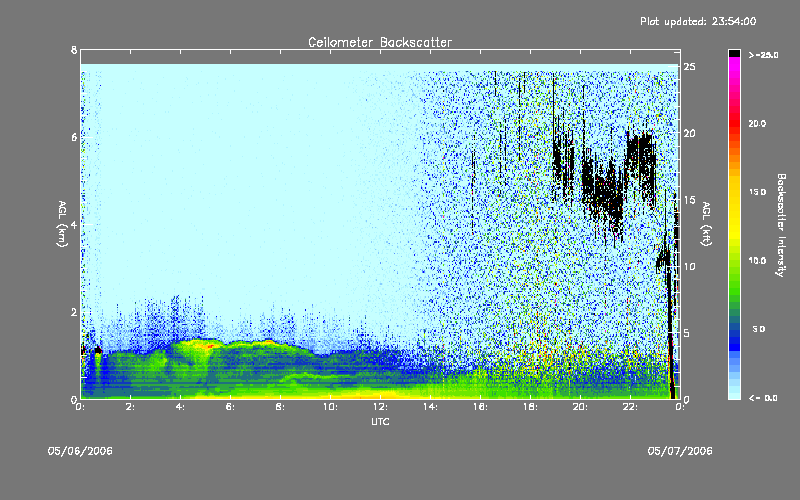This screenshot has height=500, width=800.
Task: Click the "Ceilometer Backscatter" plot title
Action: click(380, 42)
